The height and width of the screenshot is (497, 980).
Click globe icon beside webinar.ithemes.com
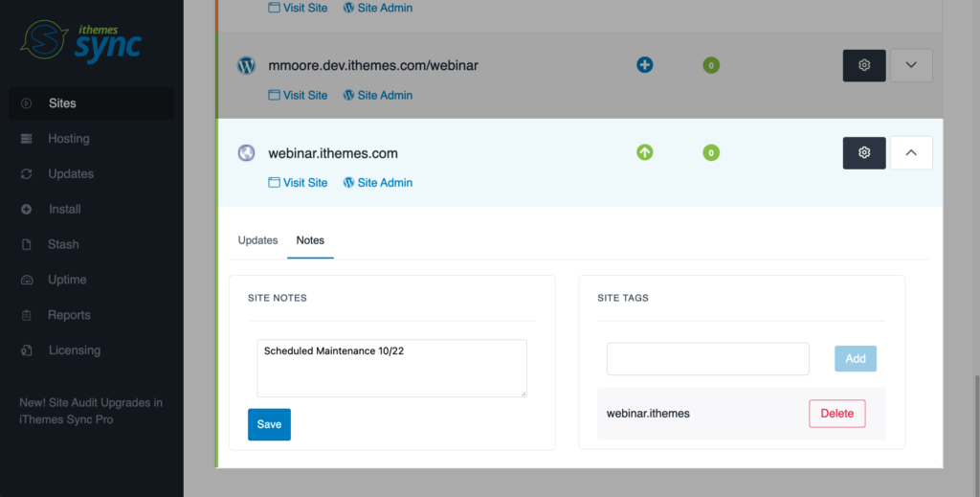coord(246,153)
